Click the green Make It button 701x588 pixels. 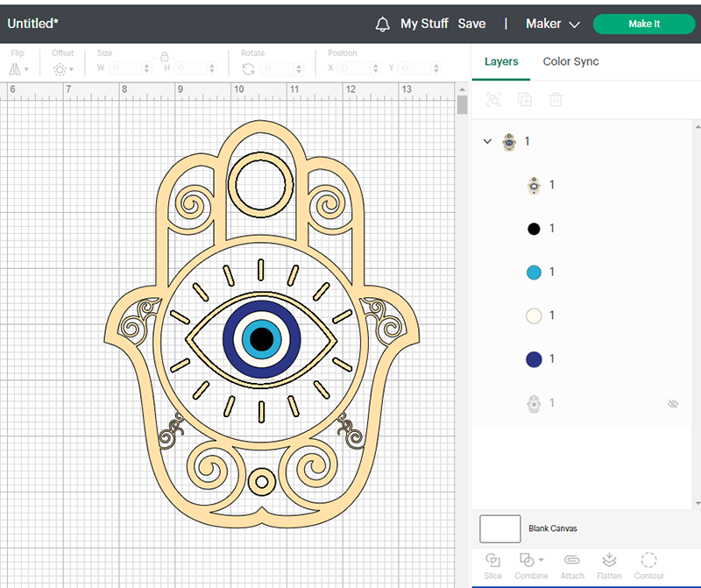644,25
